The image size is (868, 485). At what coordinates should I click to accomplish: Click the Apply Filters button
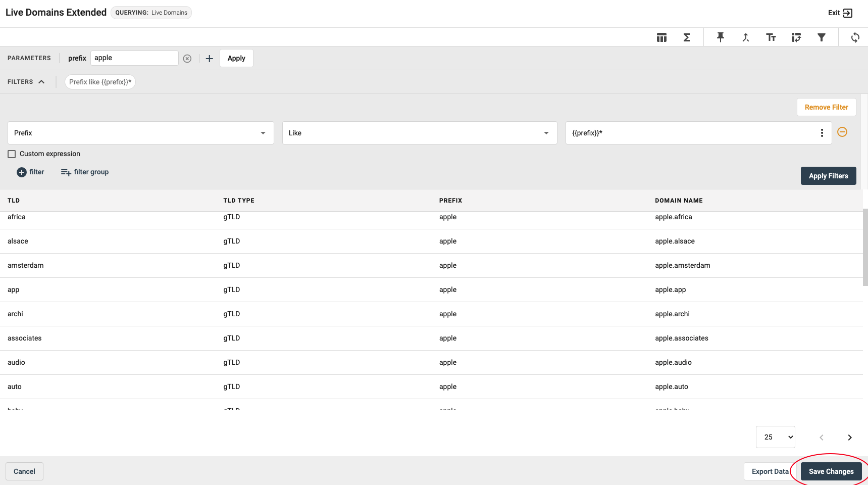[x=828, y=176]
